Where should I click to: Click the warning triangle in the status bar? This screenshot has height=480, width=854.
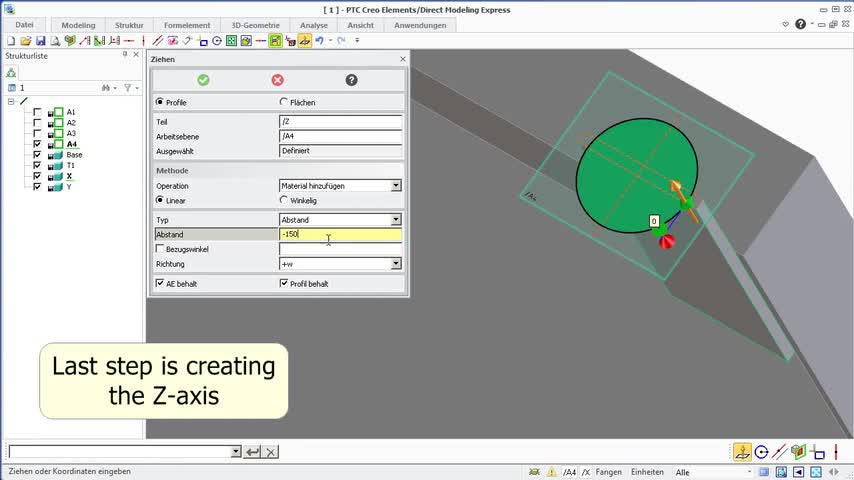click(x=552, y=472)
